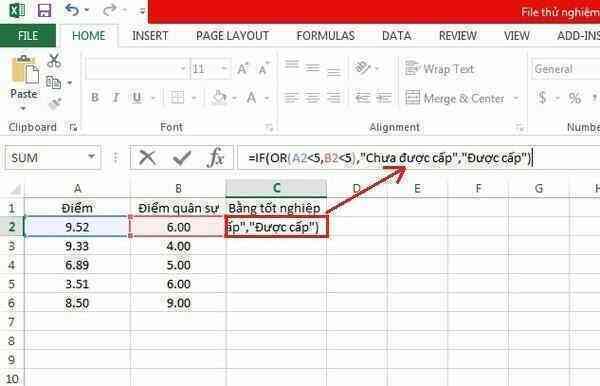This screenshot has height=386, width=600.
Task: Open Insert Function fx dialog
Action: pos(216,157)
